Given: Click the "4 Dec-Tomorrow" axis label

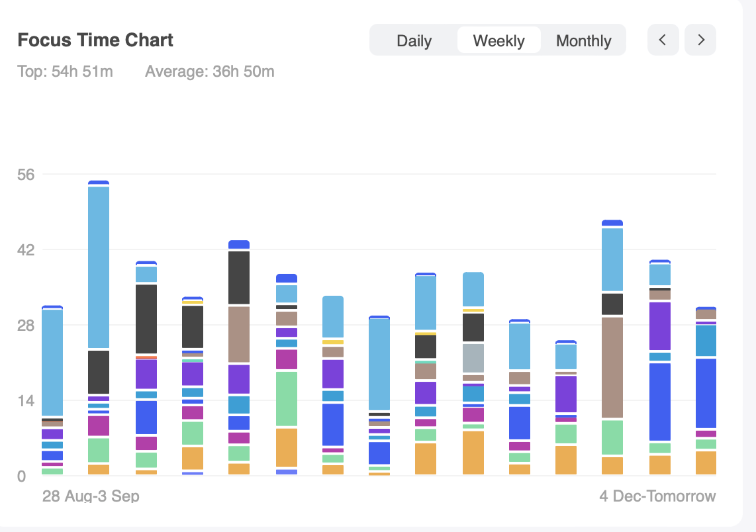Looking at the screenshot, I should [x=657, y=496].
